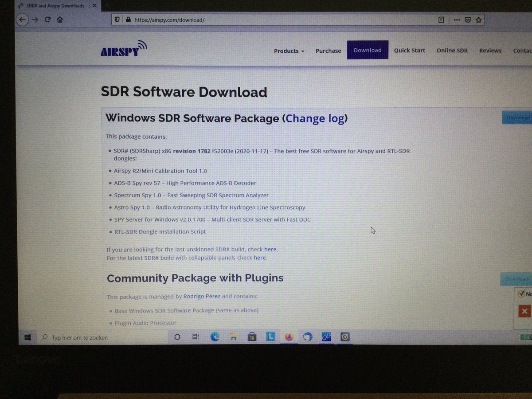Screen dimensions: 532x399
Task: Select 'ADS-B Spy rev 57' list item
Action: tap(185, 183)
